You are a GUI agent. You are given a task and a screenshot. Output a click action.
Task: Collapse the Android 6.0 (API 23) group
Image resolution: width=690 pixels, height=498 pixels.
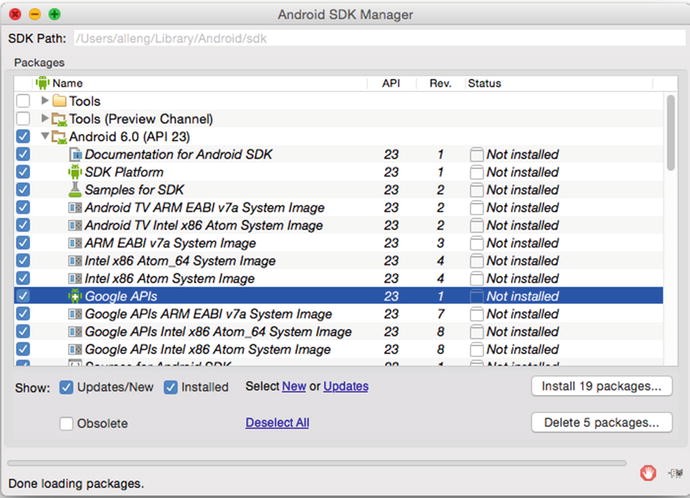pyautogui.click(x=45, y=137)
